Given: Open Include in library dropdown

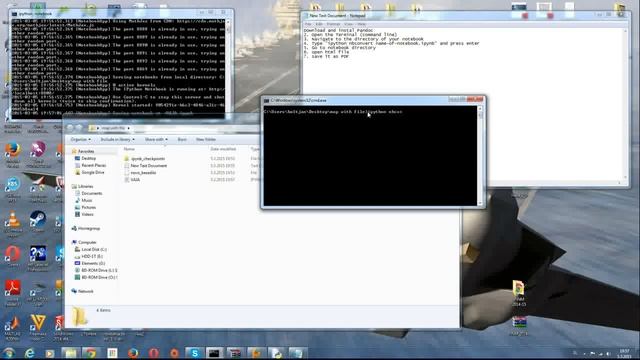Looking at the screenshot, I should pos(118,140).
